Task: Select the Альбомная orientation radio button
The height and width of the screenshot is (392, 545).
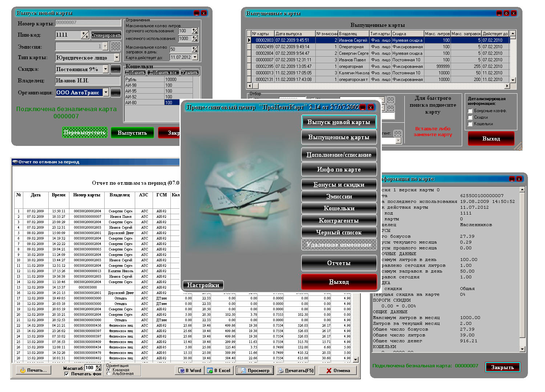Action: click(109, 373)
